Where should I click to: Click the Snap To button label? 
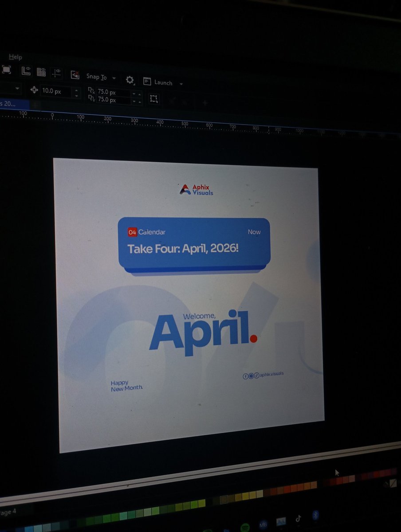click(96, 77)
